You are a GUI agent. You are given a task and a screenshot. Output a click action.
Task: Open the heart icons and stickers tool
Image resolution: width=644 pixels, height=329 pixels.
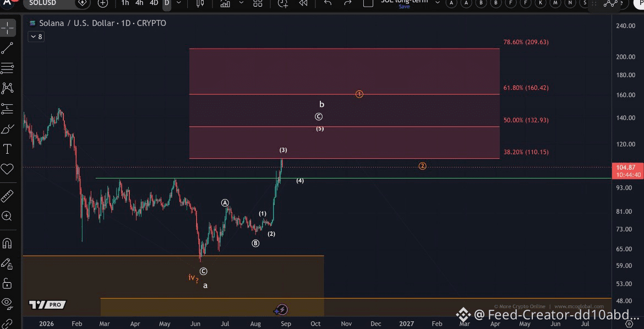(7, 169)
